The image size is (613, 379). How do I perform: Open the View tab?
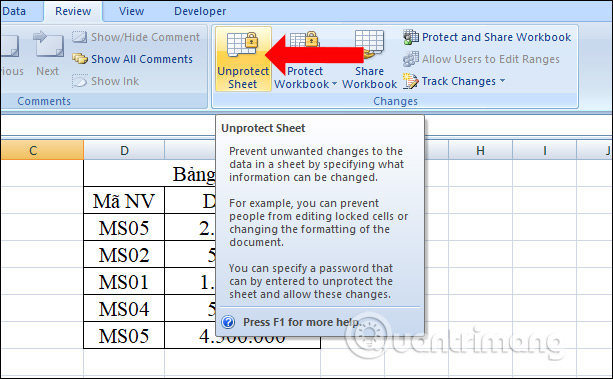point(131,11)
